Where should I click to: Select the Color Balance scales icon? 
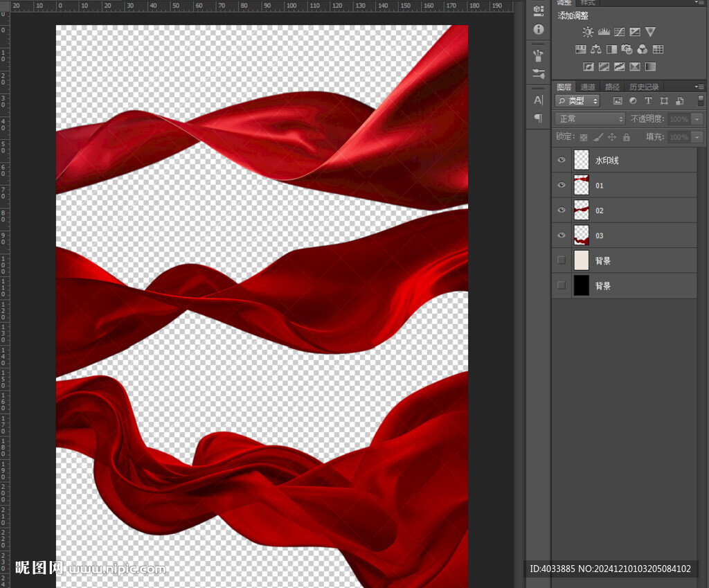tap(596, 49)
